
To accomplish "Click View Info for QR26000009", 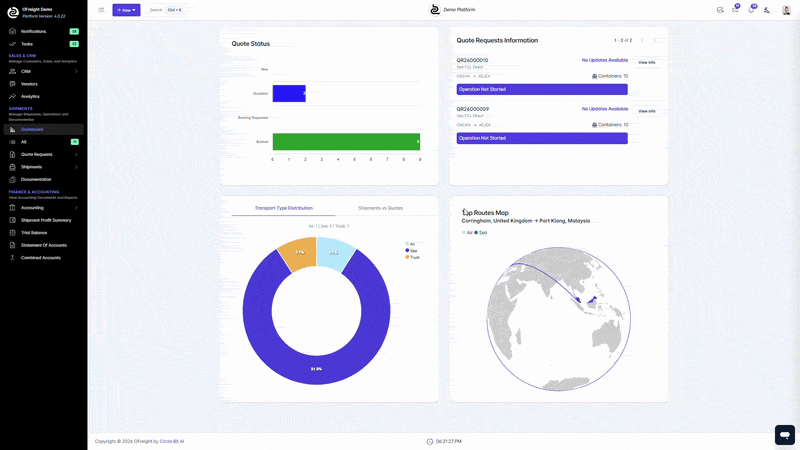I will tap(647, 111).
